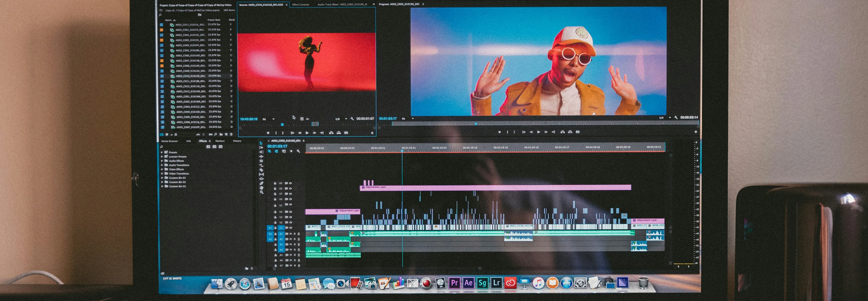The width and height of the screenshot is (868, 301).
Task: Open SpeedGrade in the Dock
Action: coord(483,283)
